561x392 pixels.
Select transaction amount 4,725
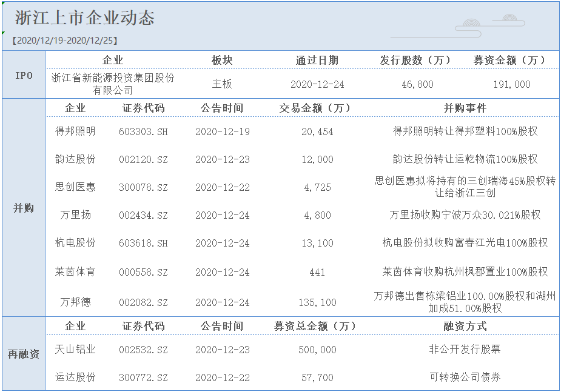(317, 188)
